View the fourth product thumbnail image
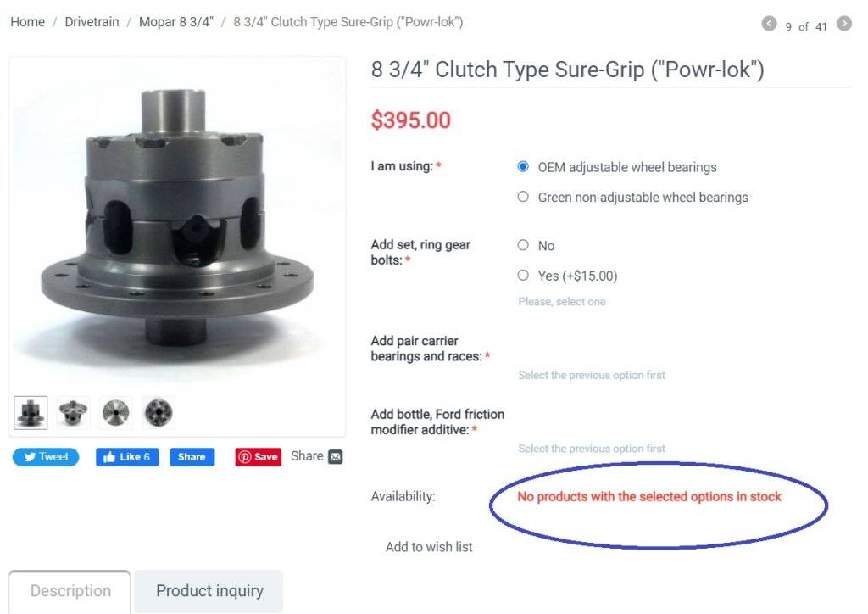 159,412
